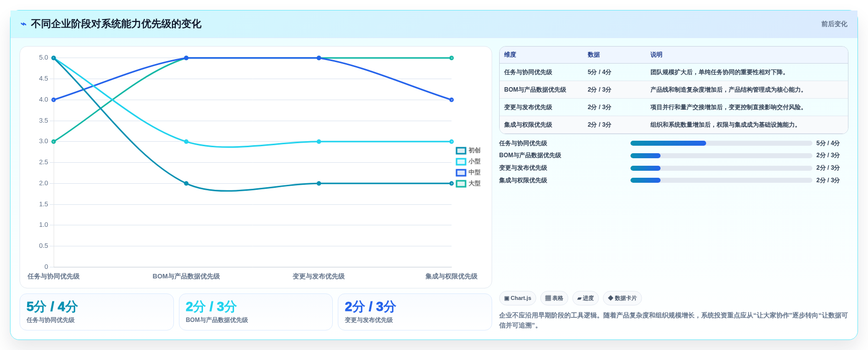
Task: Toggle the 中型 legend series
Action: (468, 172)
